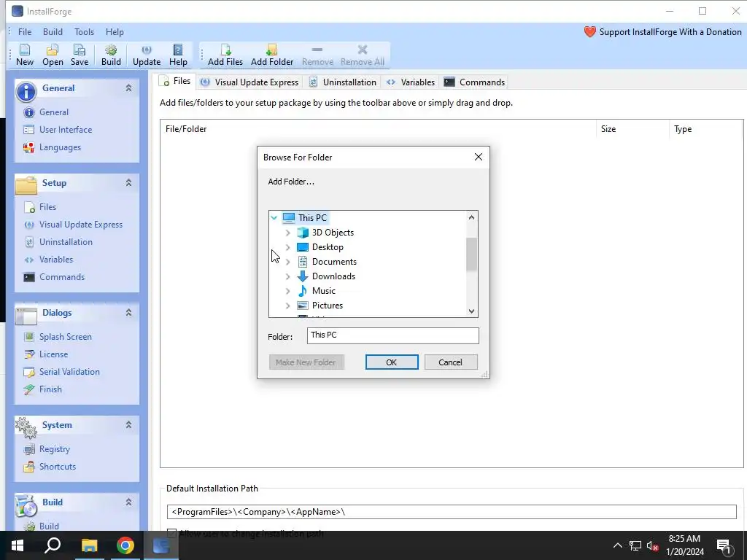This screenshot has height=560, width=747.
Task: Collapse the Setup sidebar section
Action: [x=128, y=183]
